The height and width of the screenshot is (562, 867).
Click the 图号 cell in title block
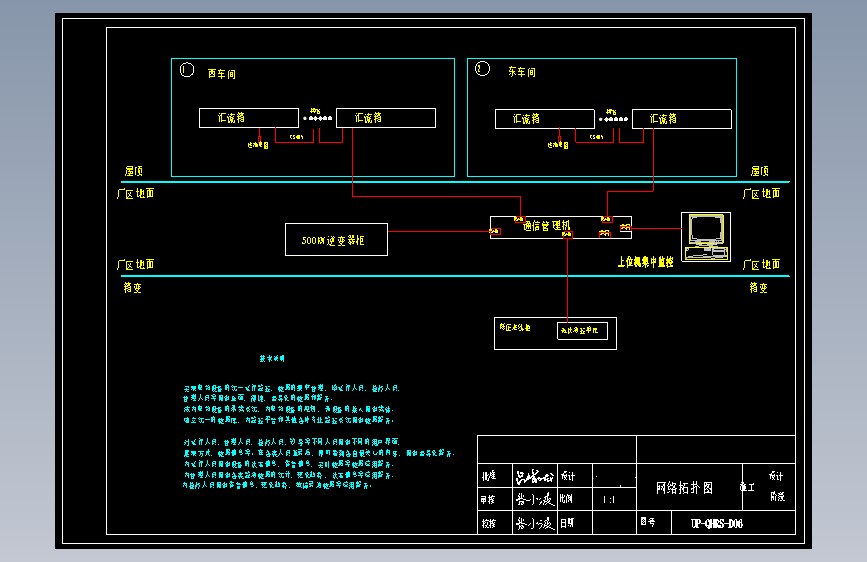pyautogui.click(x=654, y=522)
